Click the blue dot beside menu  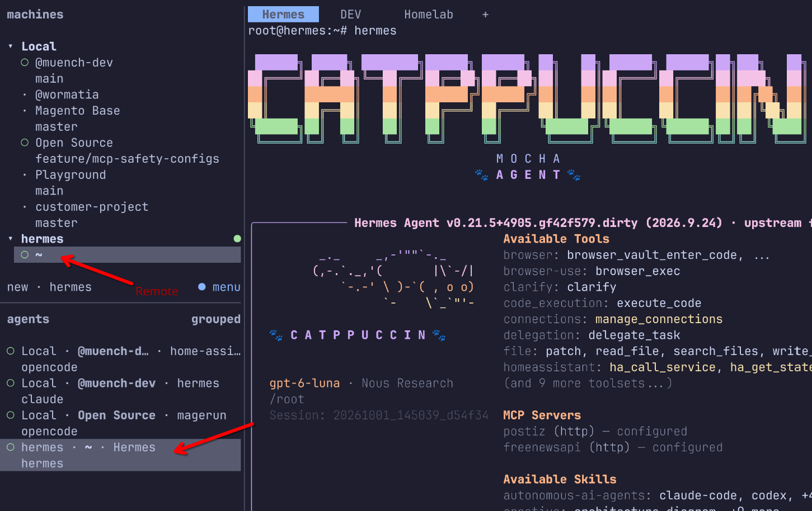pyautogui.click(x=202, y=287)
